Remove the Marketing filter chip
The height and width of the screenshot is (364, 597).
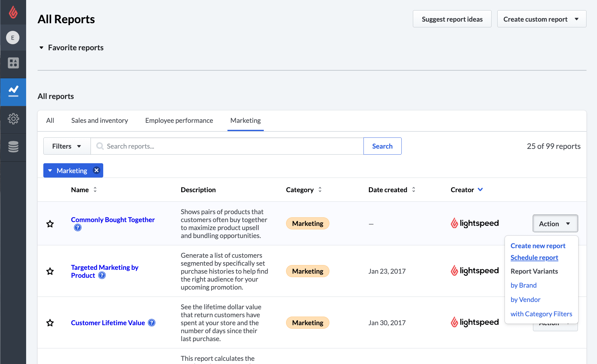97,171
